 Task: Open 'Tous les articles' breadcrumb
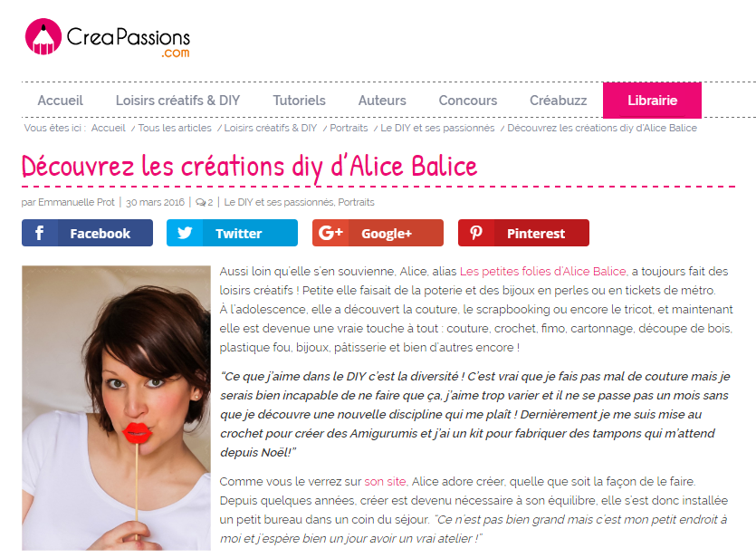coord(175,128)
